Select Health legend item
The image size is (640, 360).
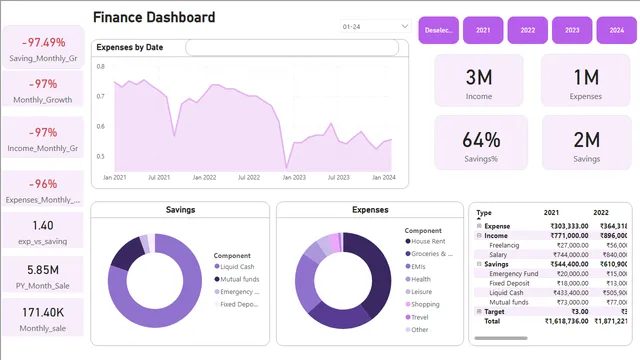[x=418, y=279]
